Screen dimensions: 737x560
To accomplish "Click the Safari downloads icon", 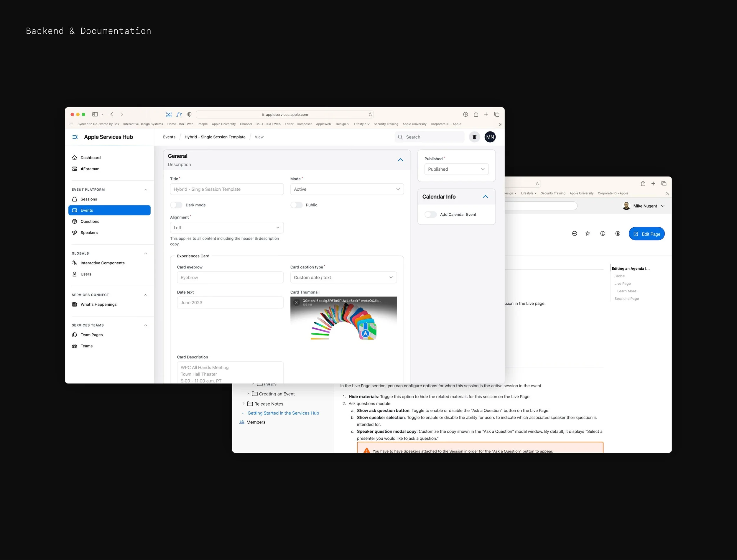I will [466, 114].
